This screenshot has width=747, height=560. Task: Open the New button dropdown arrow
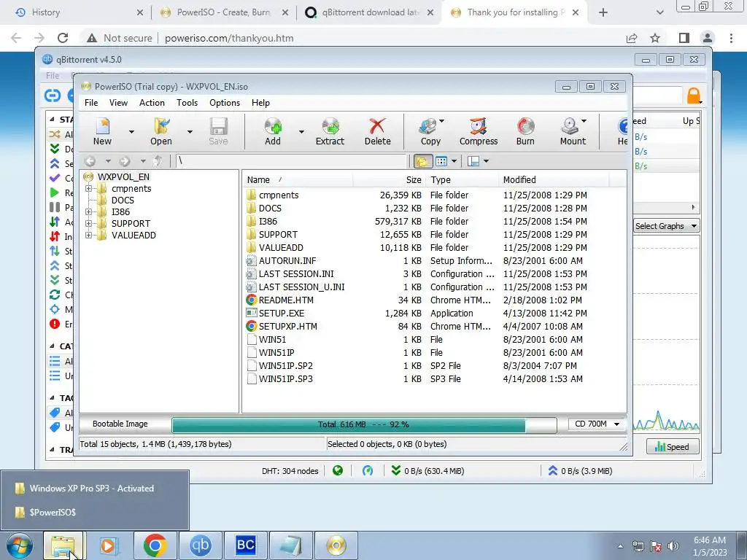[x=131, y=131]
